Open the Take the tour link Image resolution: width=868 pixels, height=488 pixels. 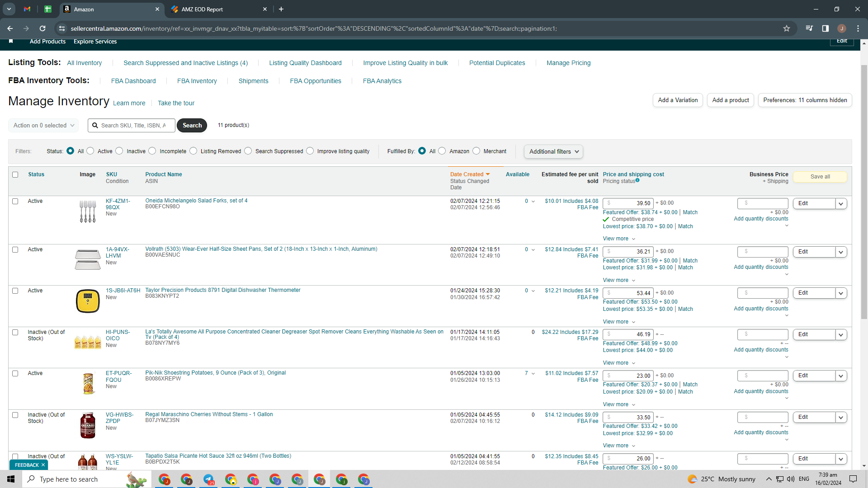(176, 103)
